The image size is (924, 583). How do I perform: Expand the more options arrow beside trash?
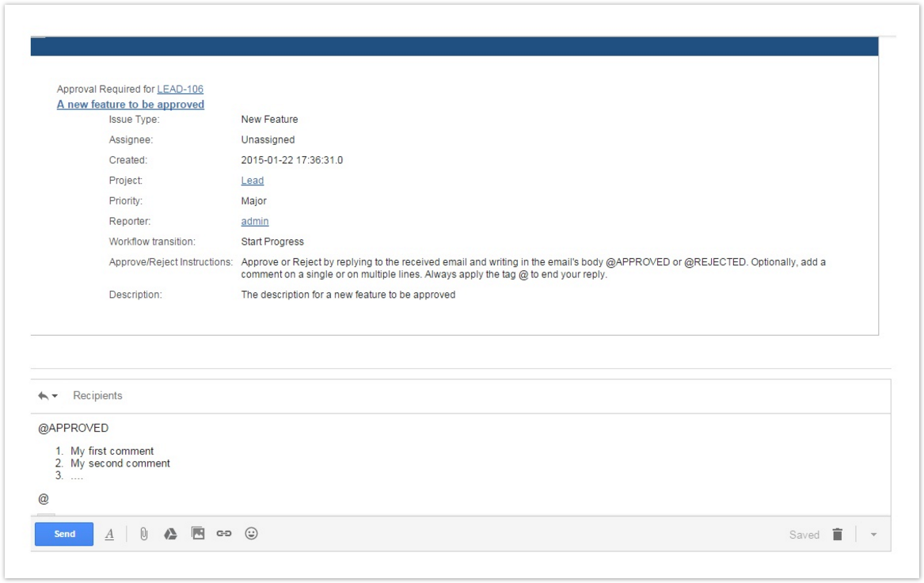[x=873, y=535]
